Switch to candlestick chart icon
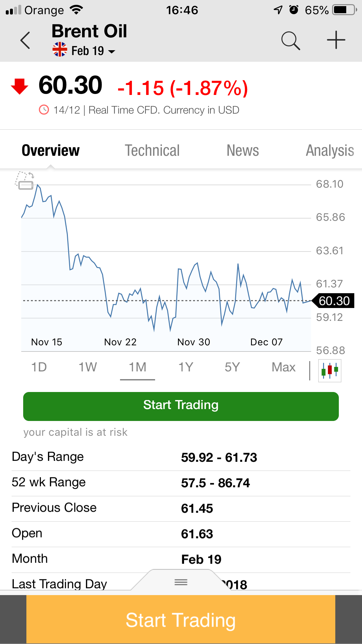 click(x=330, y=371)
